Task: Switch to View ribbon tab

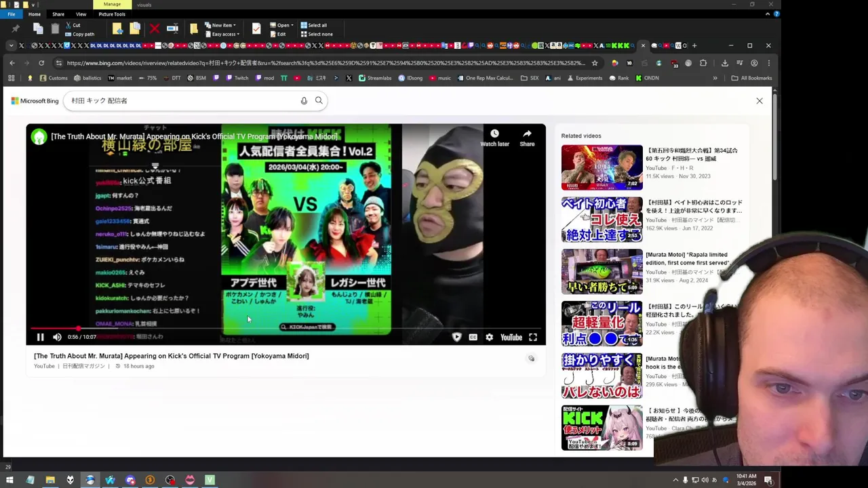Action: tap(81, 14)
